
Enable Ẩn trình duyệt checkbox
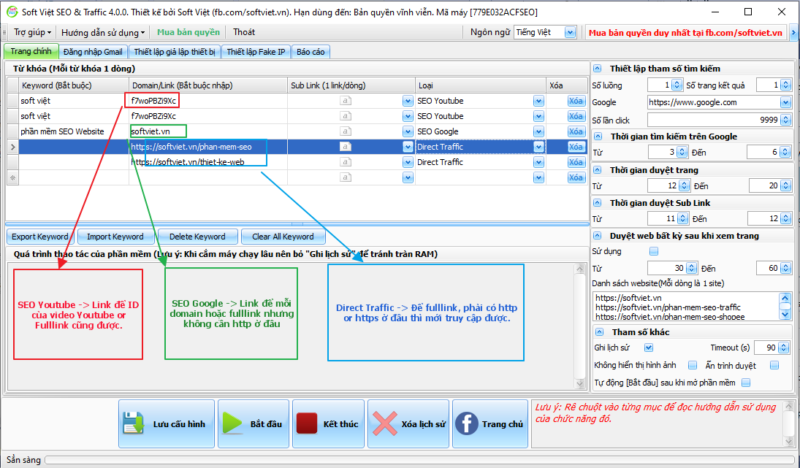pos(774,365)
